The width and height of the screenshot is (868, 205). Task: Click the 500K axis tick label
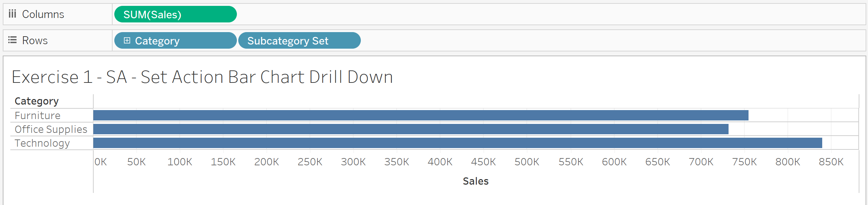pos(527,162)
